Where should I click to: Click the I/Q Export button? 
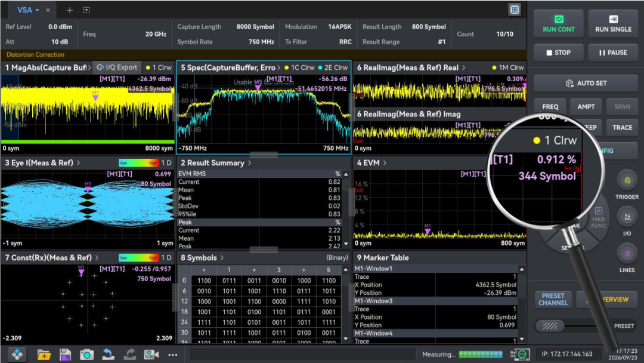[117, 67]
